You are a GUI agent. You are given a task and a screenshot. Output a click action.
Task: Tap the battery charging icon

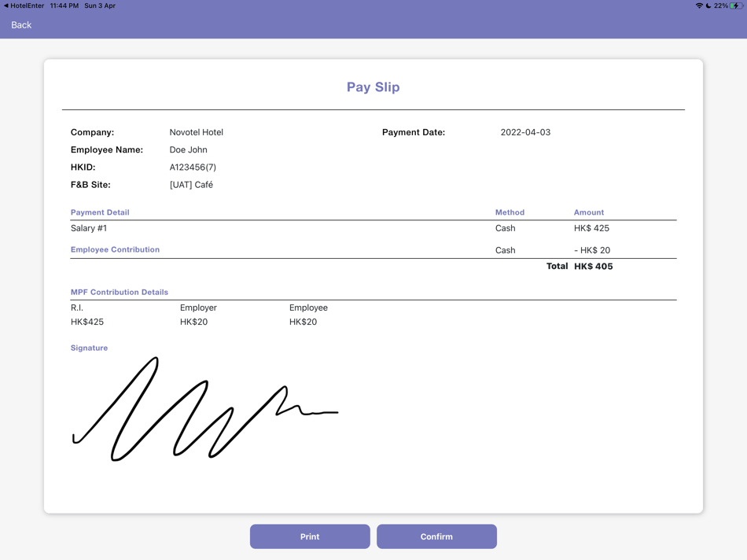pyautogui.click(x=737, y=6)
